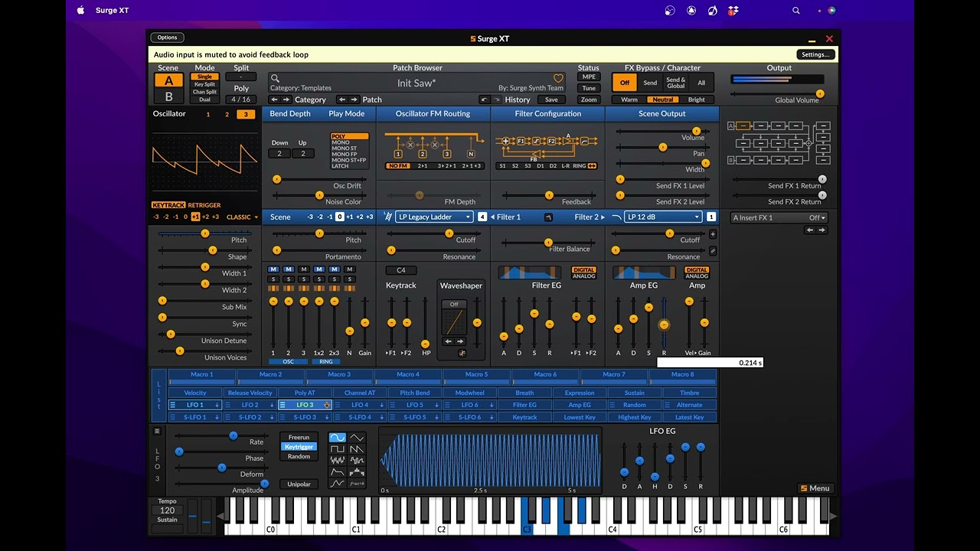Click the plus icon beside Filter 2 cutoff
This screenshot has height=551, width=980.
click(x=713, y=234)
